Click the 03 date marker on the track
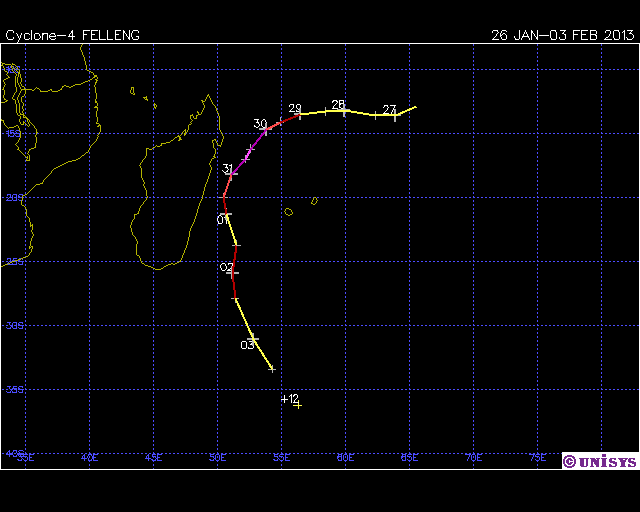 tap(247, 345)
